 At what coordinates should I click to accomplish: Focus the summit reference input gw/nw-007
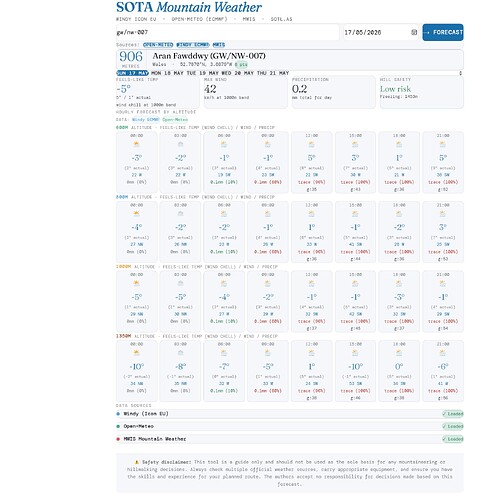228,32
